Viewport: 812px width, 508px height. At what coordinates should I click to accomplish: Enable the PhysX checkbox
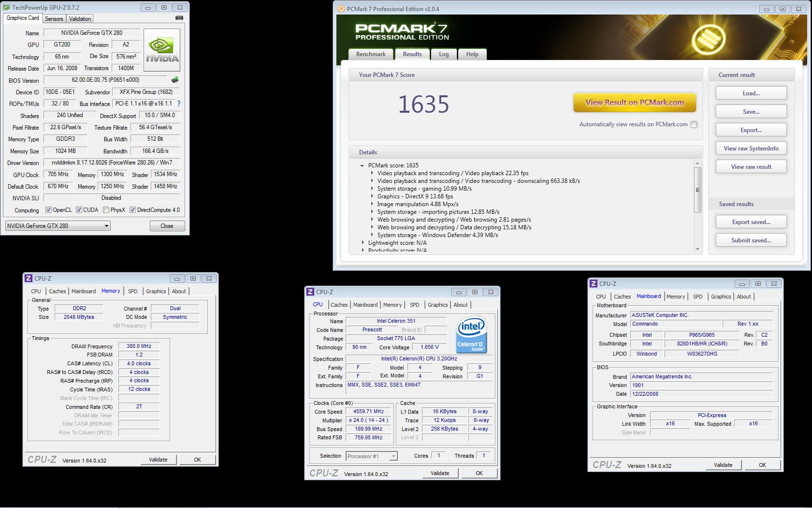(106, 210)
